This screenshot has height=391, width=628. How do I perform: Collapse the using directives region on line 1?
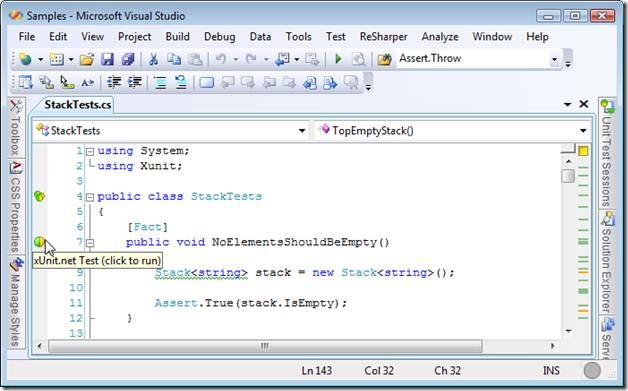(90, 151)
